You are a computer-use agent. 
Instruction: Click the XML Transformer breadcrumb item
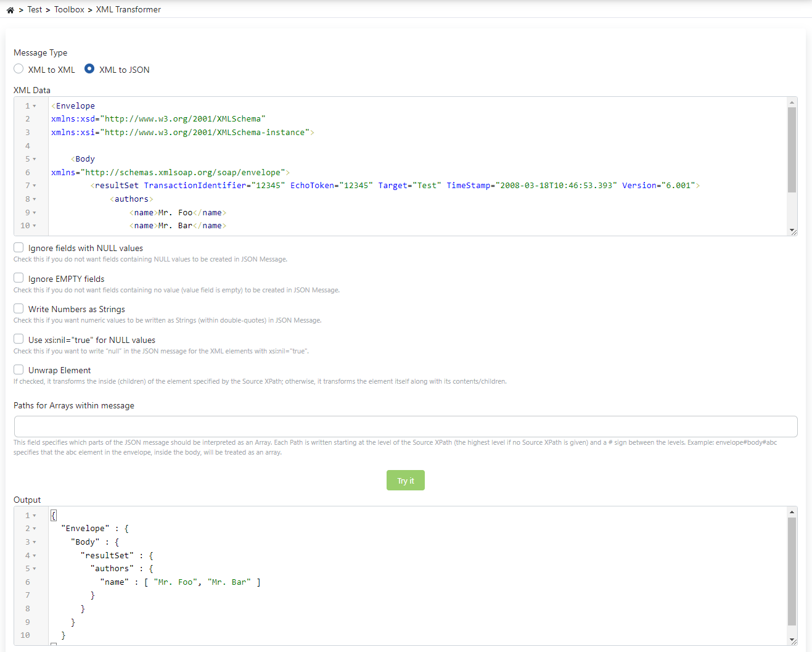coord(128,9)
